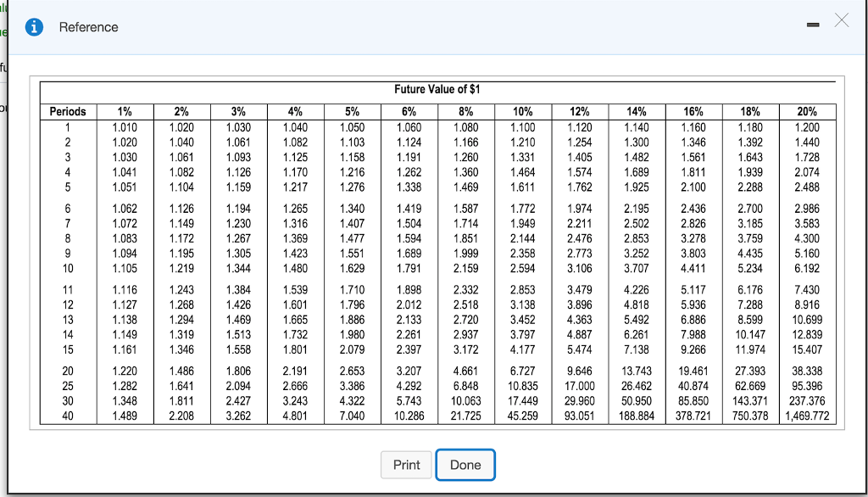
Task: Click the Done button
Action: pos(465,465)
